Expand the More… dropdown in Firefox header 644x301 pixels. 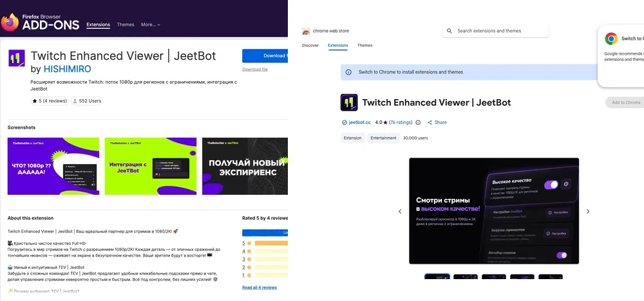pos(150,24)
